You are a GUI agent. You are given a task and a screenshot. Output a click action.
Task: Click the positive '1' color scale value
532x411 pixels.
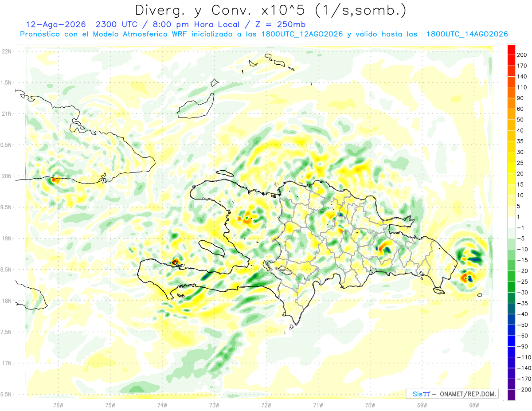point(519,217)
